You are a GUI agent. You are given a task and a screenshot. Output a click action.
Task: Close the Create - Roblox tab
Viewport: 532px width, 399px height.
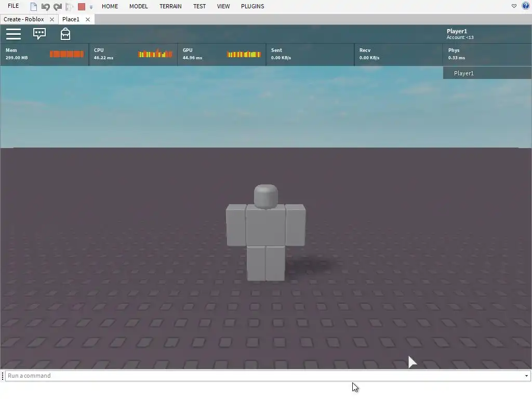click(52, 19)
